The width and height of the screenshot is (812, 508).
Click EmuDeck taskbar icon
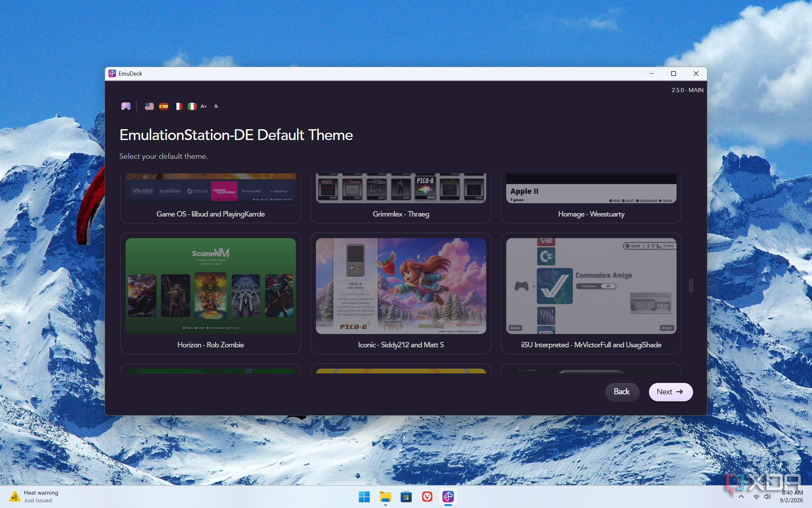448,497
